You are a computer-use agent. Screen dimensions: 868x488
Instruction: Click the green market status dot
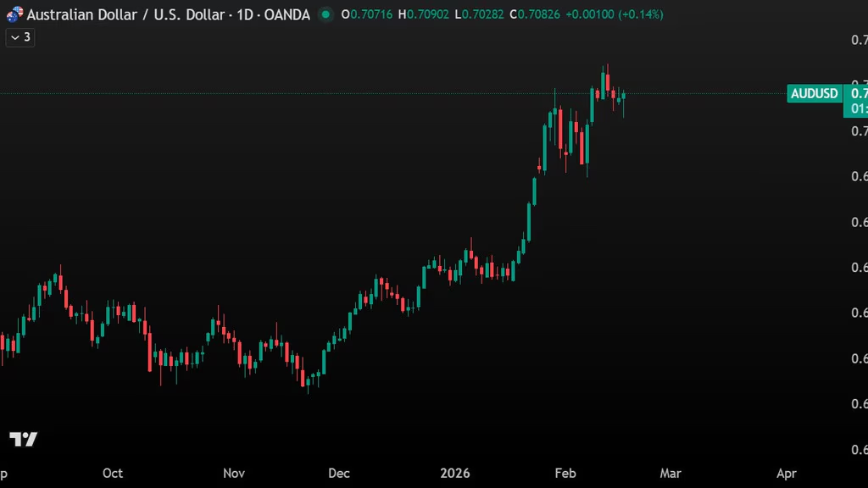(x=325, y=14)
